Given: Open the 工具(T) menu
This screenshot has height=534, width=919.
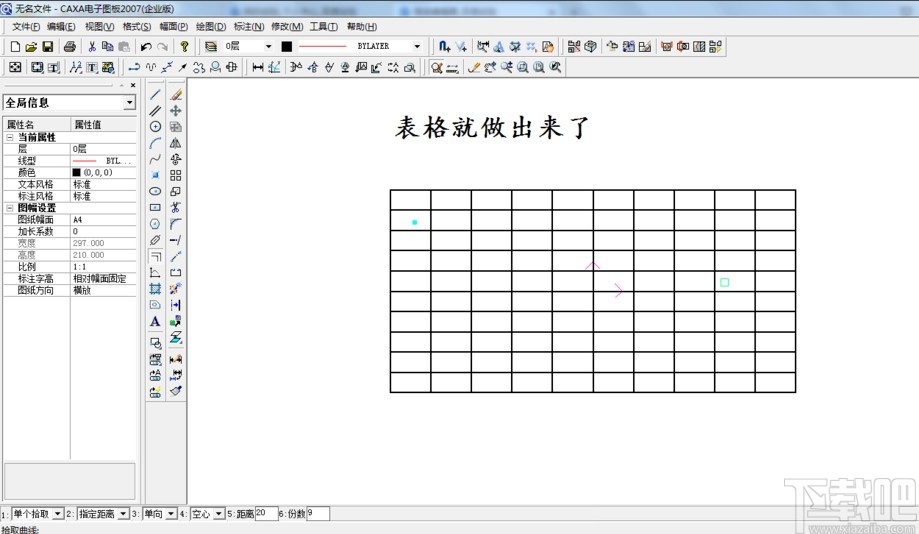Looking at the screenshot, I should (x=324, y=26).
